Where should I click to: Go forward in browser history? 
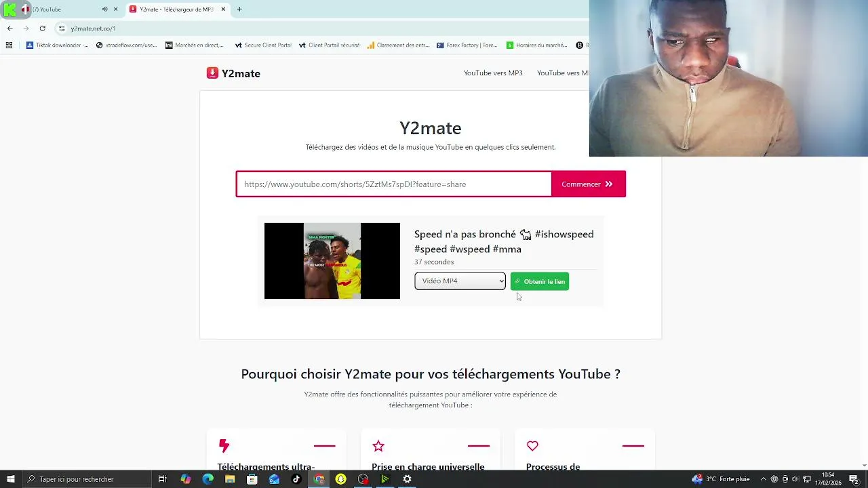pyautogui.click(x=26, y=28)
